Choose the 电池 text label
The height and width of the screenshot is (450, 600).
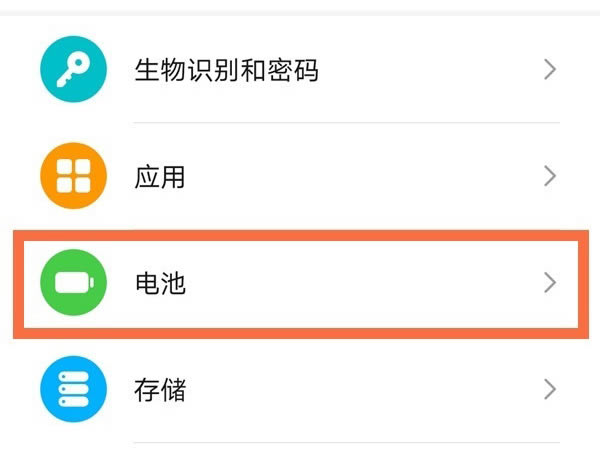click(x=160, y=284)
